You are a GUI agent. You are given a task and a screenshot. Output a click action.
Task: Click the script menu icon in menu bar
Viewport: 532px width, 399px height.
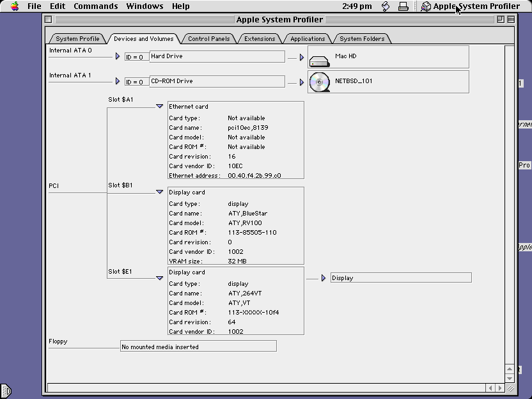[x=386, y=6]
